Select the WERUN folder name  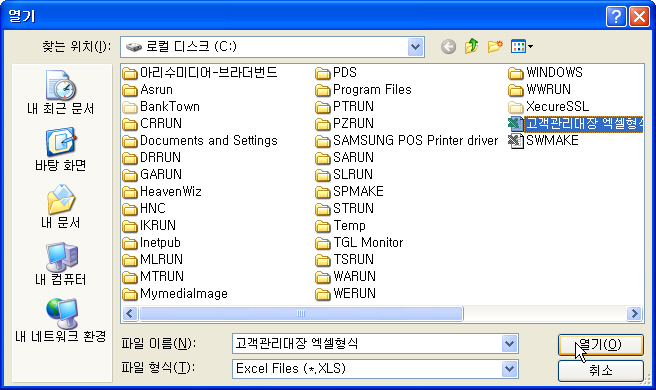[x=355, y=294]
